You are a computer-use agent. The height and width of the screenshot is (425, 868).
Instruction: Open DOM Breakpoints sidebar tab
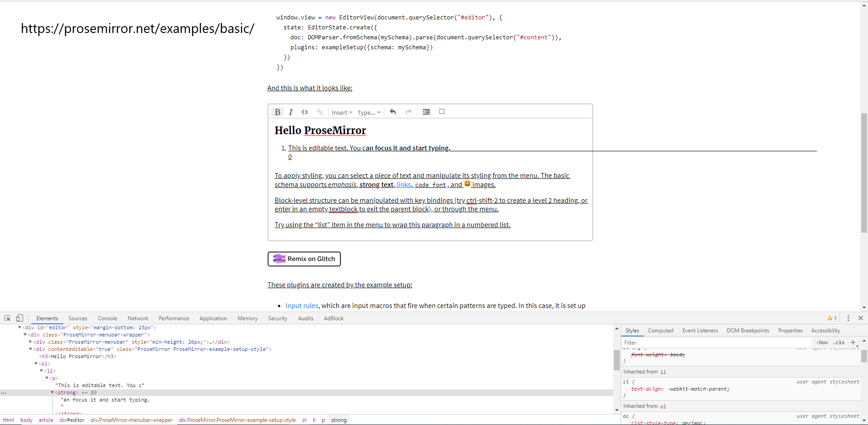748,331
